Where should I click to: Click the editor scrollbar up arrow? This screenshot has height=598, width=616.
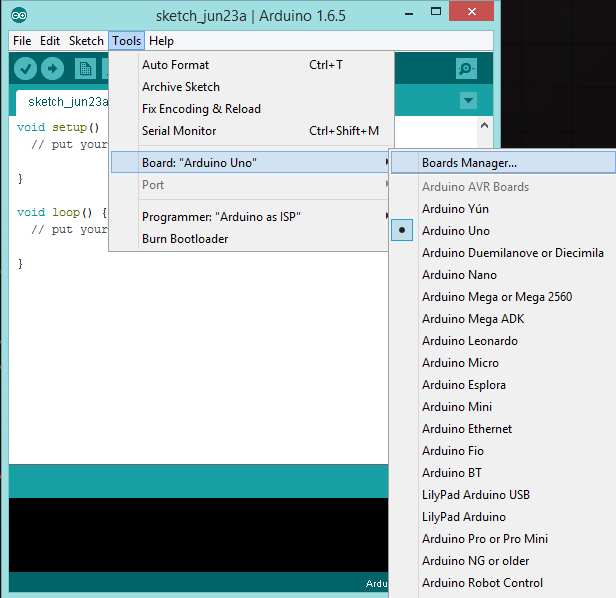tap(484, 126)
